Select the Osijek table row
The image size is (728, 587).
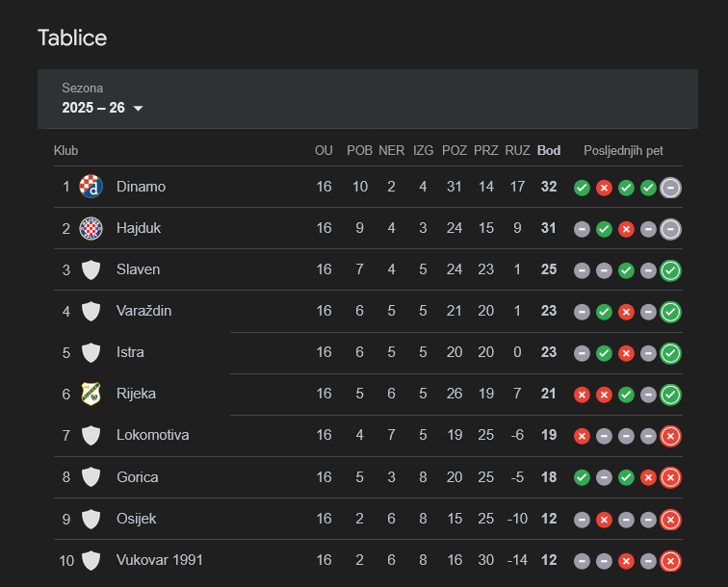(x=366, y=519)
